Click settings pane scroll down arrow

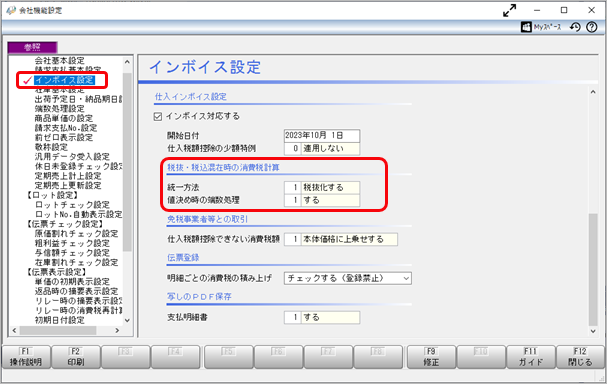[x=593, y=331]
